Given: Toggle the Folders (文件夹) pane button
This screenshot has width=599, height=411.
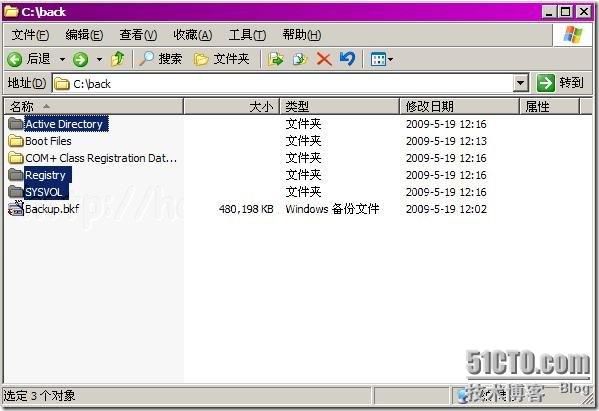Looking at the screenshot, I should point(222,59).
